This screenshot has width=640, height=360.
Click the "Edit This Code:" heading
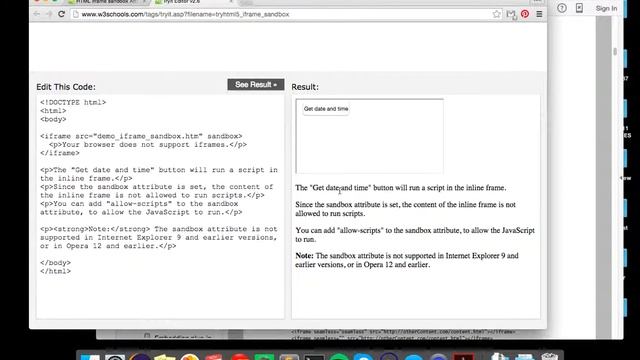coord(66,87)
